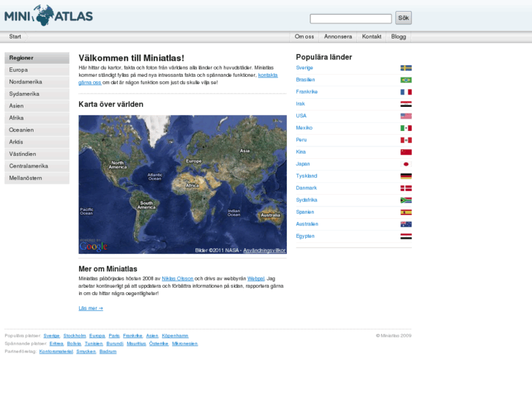Select Afrika in the regions sidebar
This screenshot has width=532, height=399.
tap(37, 118)
